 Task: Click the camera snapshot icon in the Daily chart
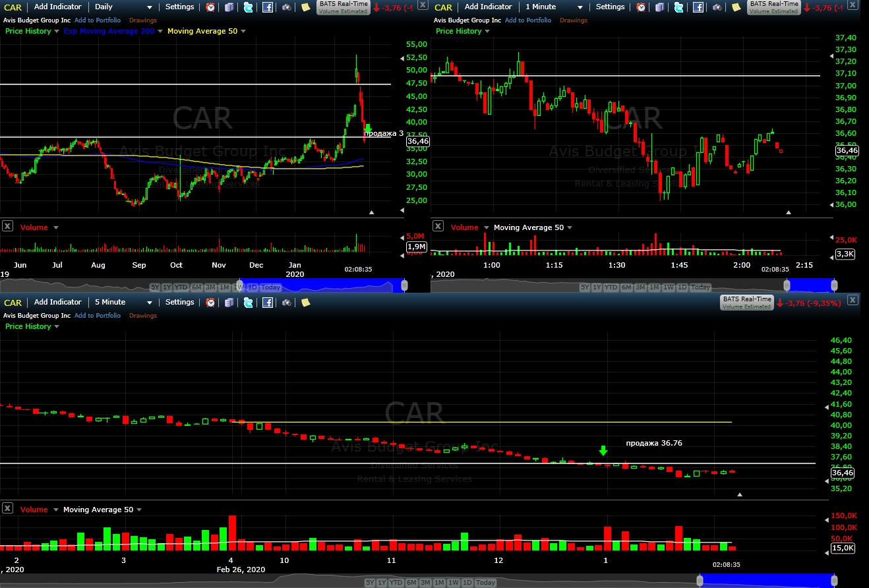287,7
